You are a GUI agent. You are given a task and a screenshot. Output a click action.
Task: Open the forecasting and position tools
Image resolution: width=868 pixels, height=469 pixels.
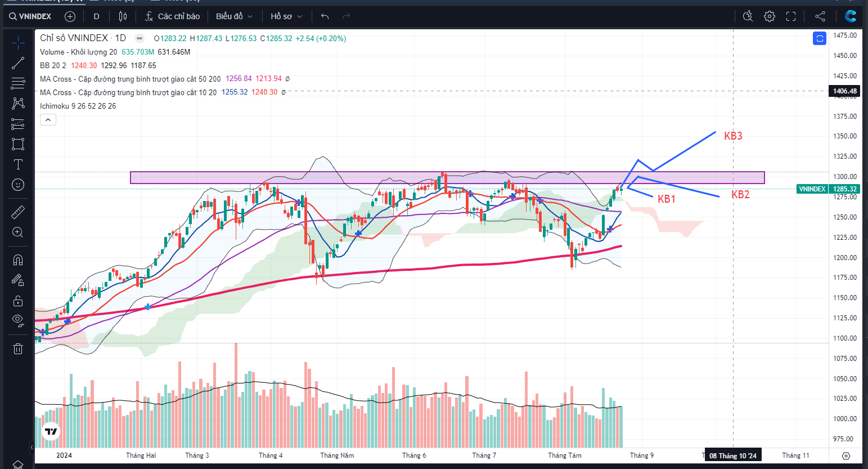click(x=18, y=124)
